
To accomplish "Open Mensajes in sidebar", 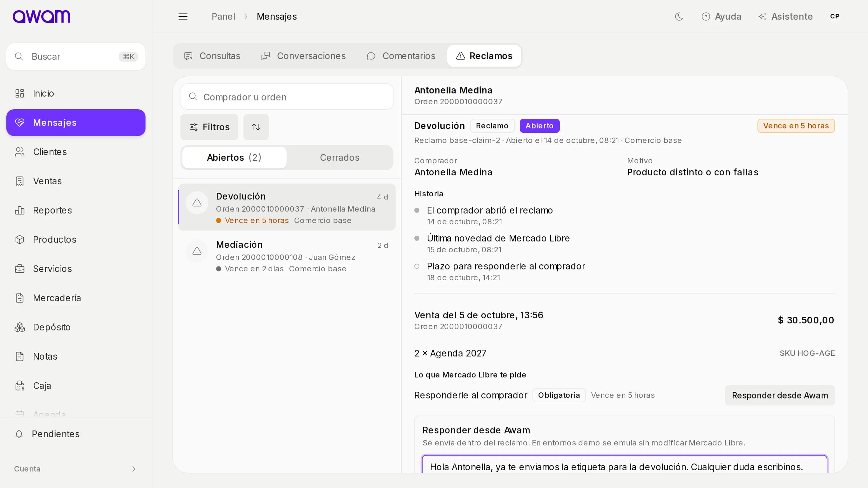I will [x=76, y=122].
